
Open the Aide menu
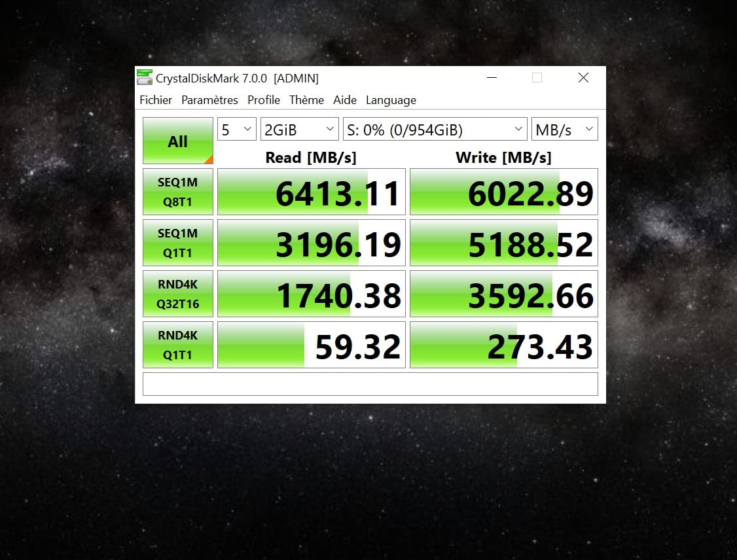[x=344, y=100]
